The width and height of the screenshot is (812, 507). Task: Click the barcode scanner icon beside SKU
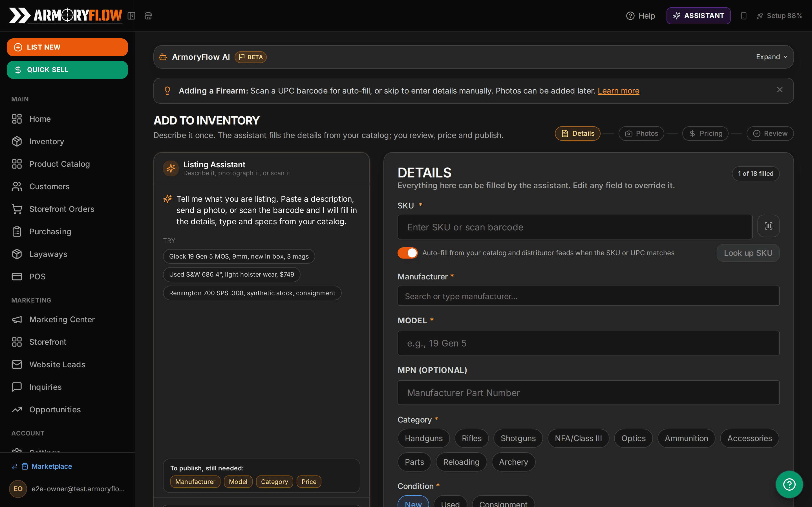click(x=768, y=226)
